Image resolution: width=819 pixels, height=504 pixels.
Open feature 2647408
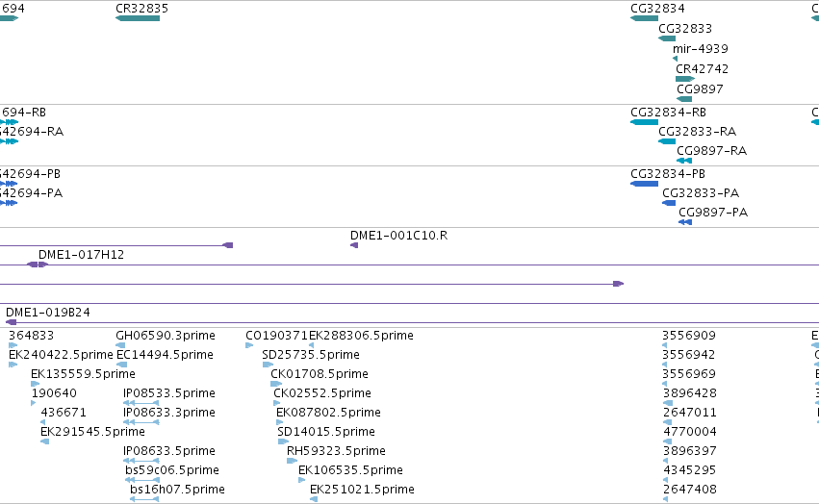coord(689,490)
